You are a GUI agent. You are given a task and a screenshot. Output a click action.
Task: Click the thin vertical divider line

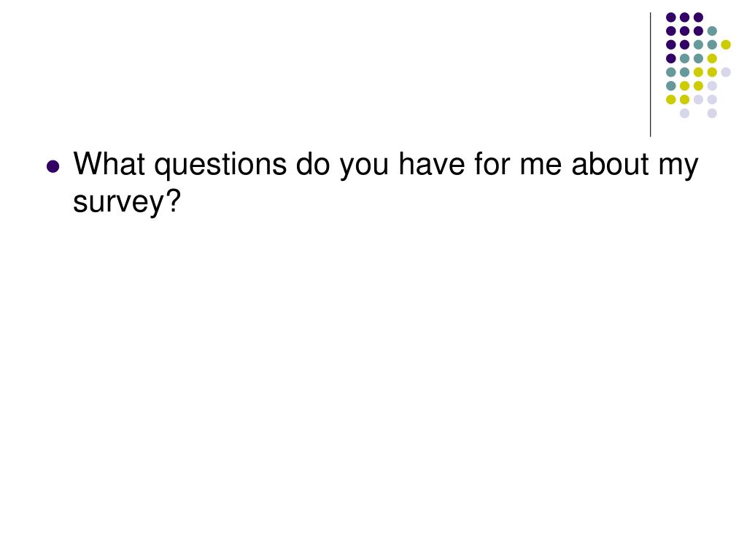[x=650, y=74]
